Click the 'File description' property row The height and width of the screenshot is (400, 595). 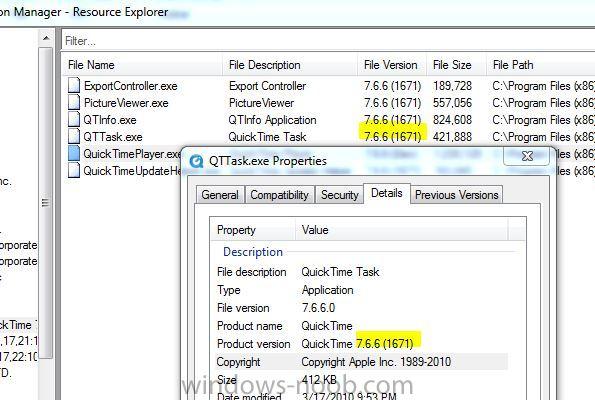pyautogui.click(x=362, y=272)
